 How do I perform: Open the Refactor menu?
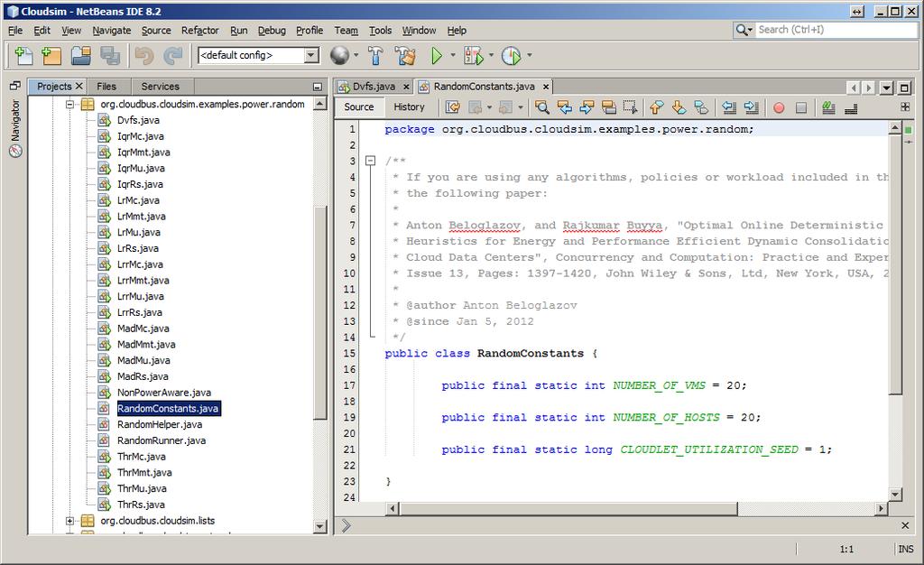[x=199, y=30]
